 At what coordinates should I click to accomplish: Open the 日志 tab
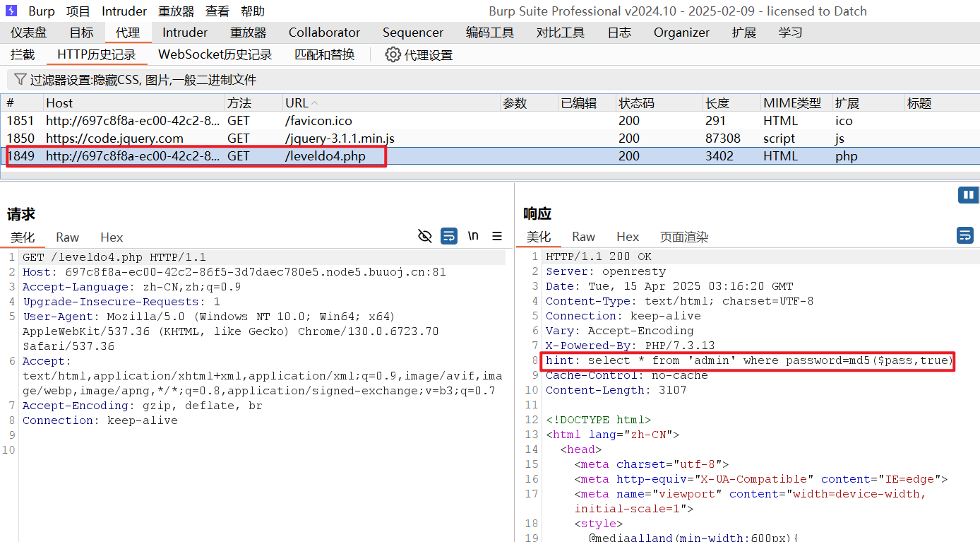click(x=619, y=33)
